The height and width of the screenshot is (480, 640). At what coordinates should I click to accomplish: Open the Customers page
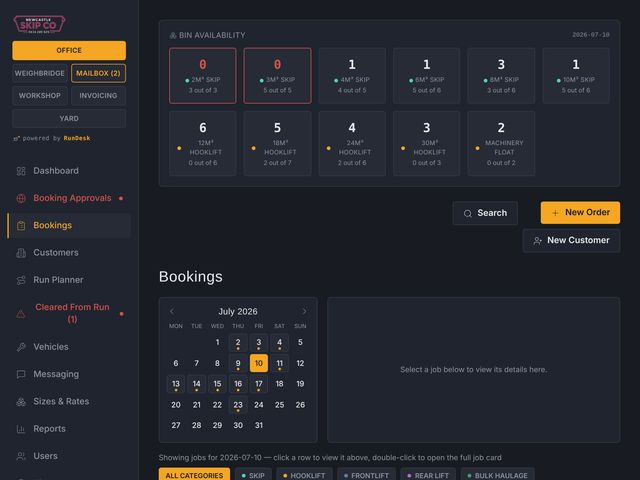(69, 253)
